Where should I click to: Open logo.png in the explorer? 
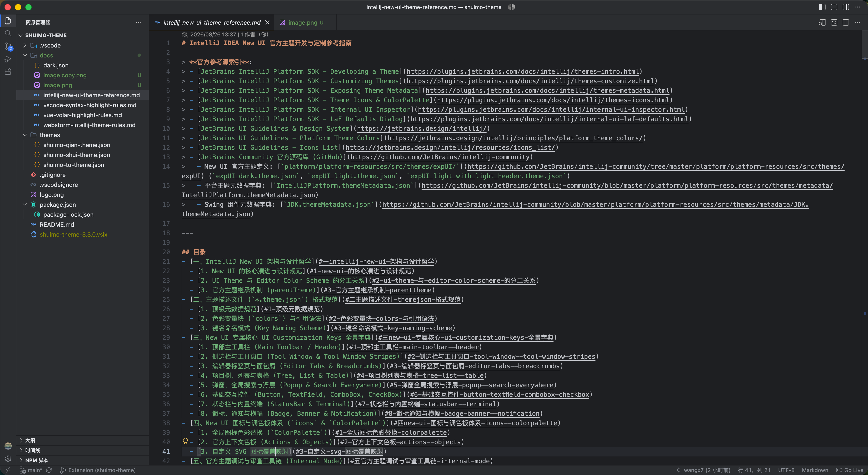coord(82,195)
